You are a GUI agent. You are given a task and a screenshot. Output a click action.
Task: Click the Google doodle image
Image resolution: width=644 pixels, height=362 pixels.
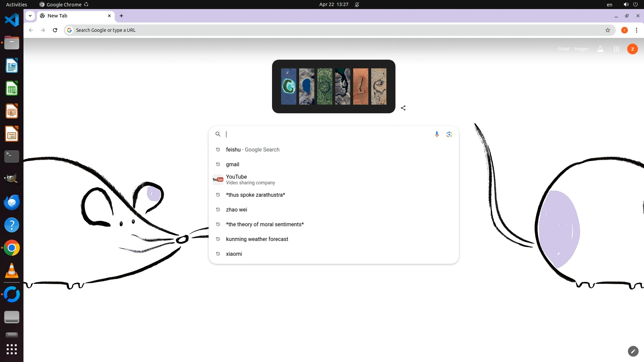pyautogui.click(x=333, y=86)
